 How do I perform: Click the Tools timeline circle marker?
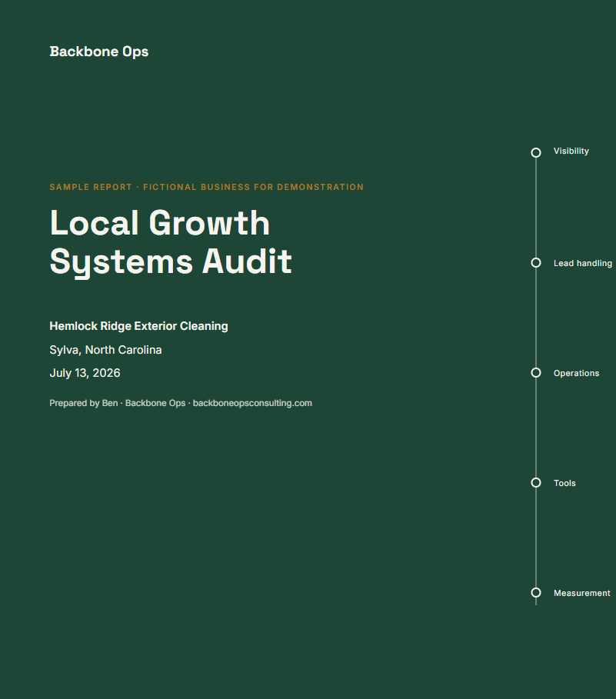click(x=536, y=483)
